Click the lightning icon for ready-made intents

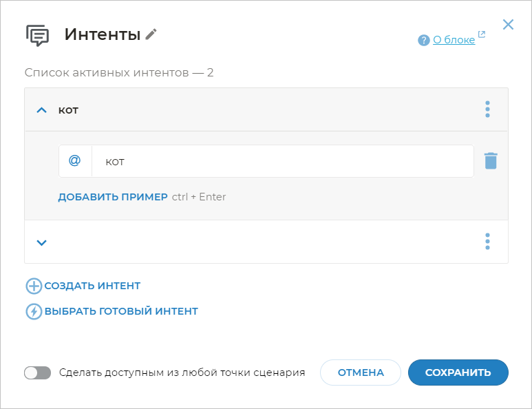click(x=34, y=311)
